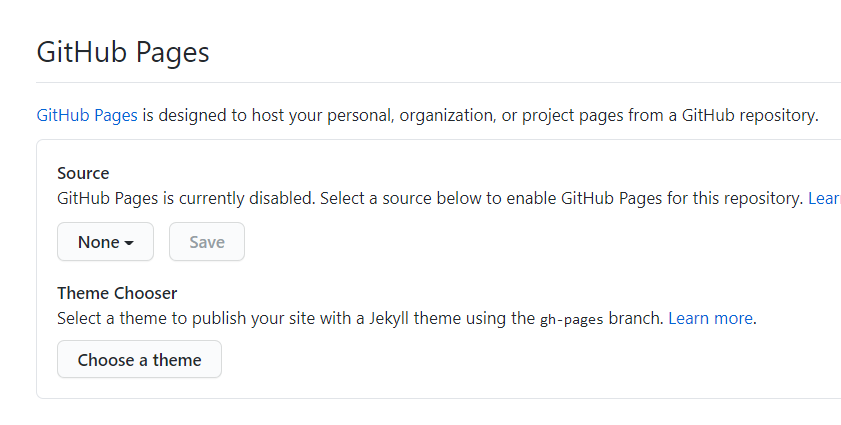Image resolution: width=841 pixels, height=425 pixels.
Task: Click the Theme Chooser section heading
Action: click(117, 293)
